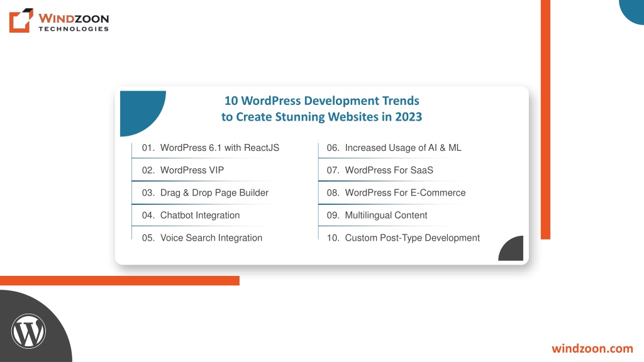Image resolution: width=644 pixels, height=362 pixels.
Task: Select '10. Custom Post-Type Development' item
Action: pos(403,238)
